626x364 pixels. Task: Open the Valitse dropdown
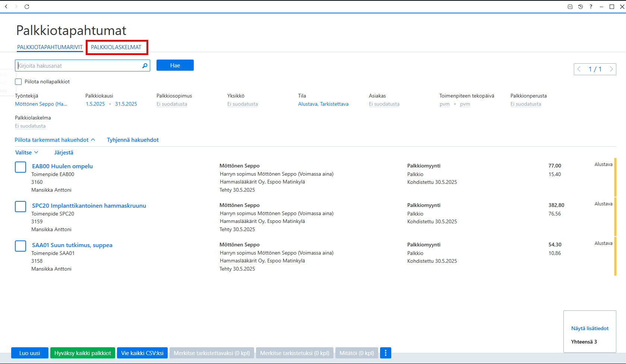[26, 153]
